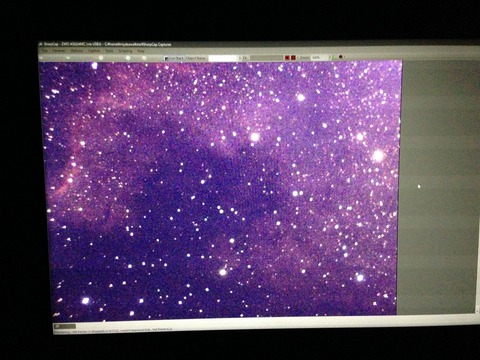The image size is (480, 360).
Task: Toggle the Live Stack checkbox
Action: coord(174,58)
